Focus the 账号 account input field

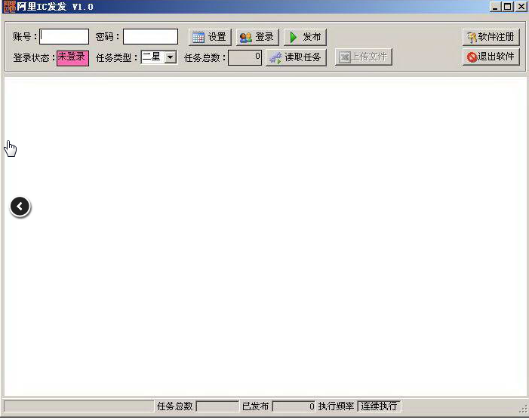pos(64,36)
